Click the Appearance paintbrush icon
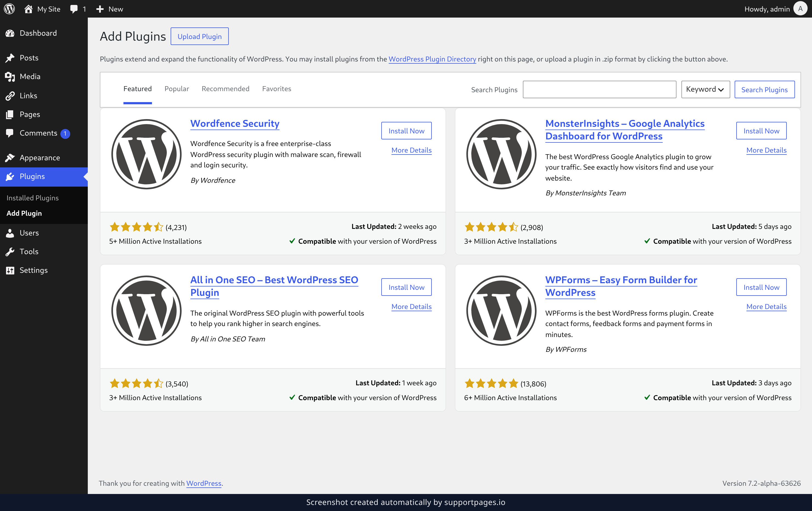This screenshot has width=812, height=511. (x=10, y=158)
